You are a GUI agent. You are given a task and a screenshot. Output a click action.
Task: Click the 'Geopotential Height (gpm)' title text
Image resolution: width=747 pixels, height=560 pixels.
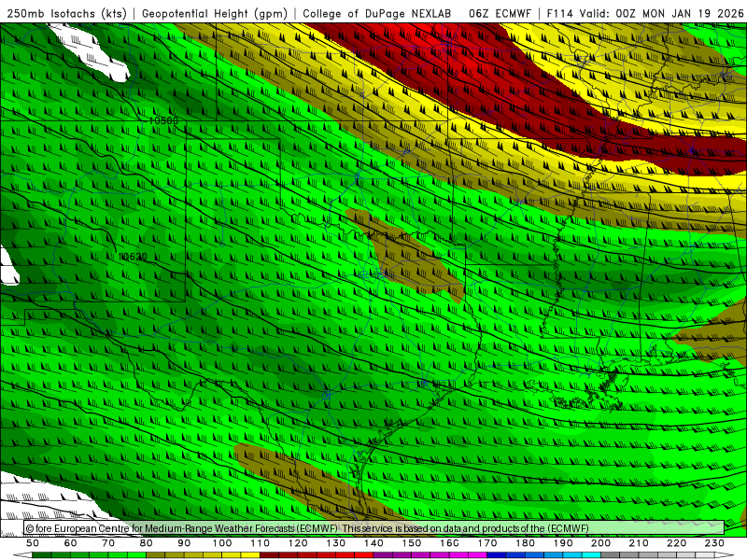click(215, 13)
